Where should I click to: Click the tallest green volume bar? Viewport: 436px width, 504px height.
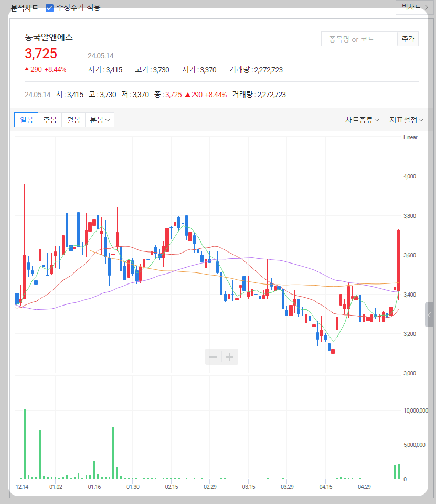pyautogui.click(x=25, y=444)
